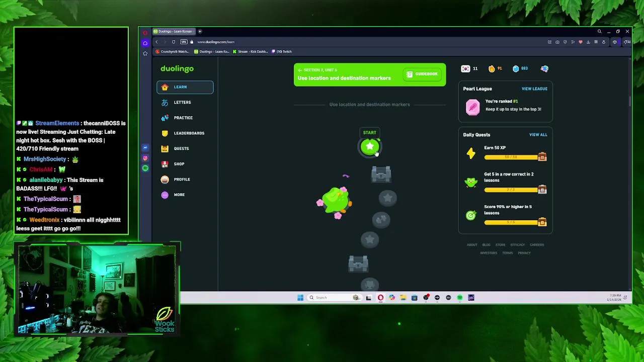
Task: Click the Super Duolingo planet icon
Action: [544, 69]
